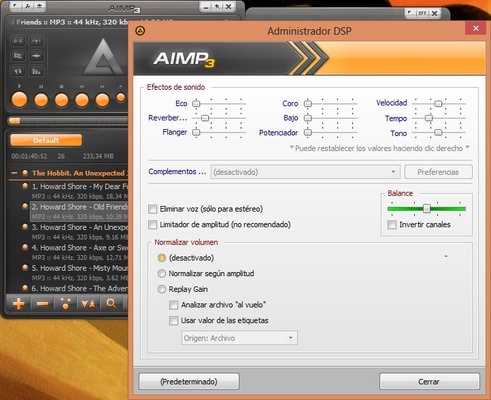Stop playback with the Stop button
This screenshot has height=400, width=491.
click(x=61, y=100)
